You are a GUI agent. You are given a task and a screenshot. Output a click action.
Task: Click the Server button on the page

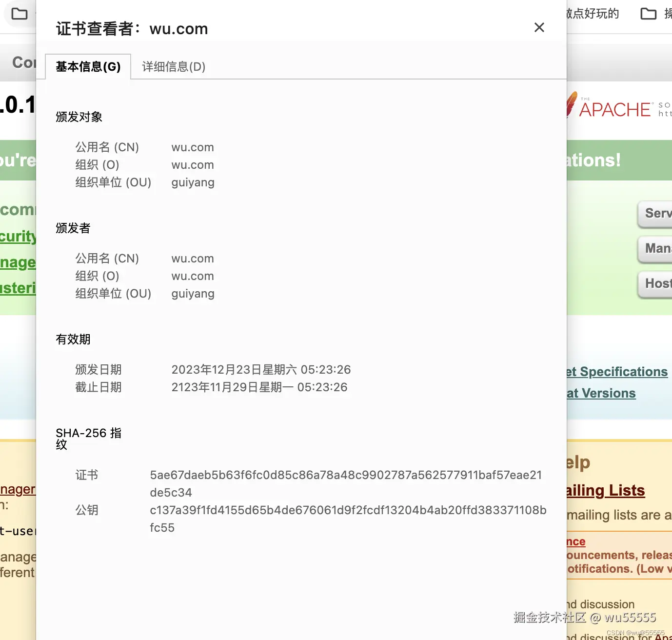click(658, 214)
